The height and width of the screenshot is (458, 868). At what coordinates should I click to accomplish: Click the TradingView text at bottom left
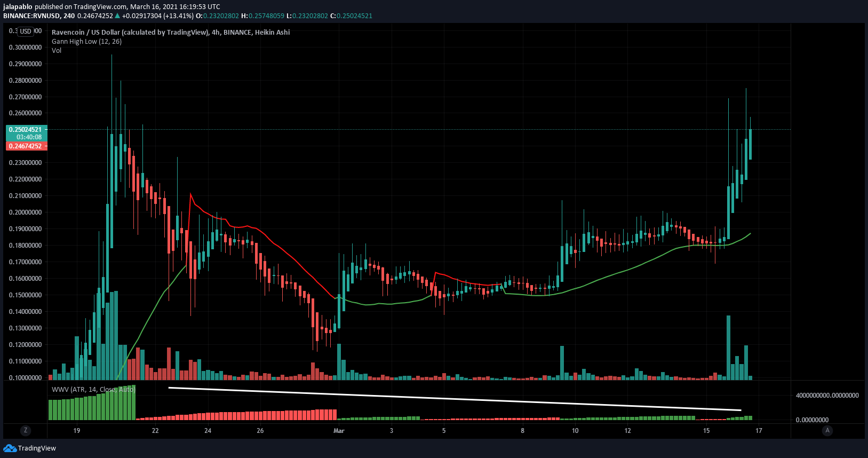pos(37,448)
